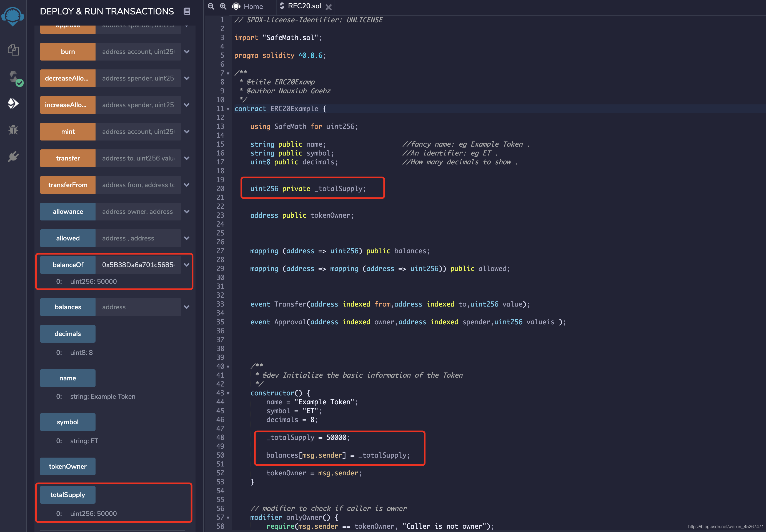Expand the transferFrom function parameters
Screen dimensions: 766x532
point(187,185)
